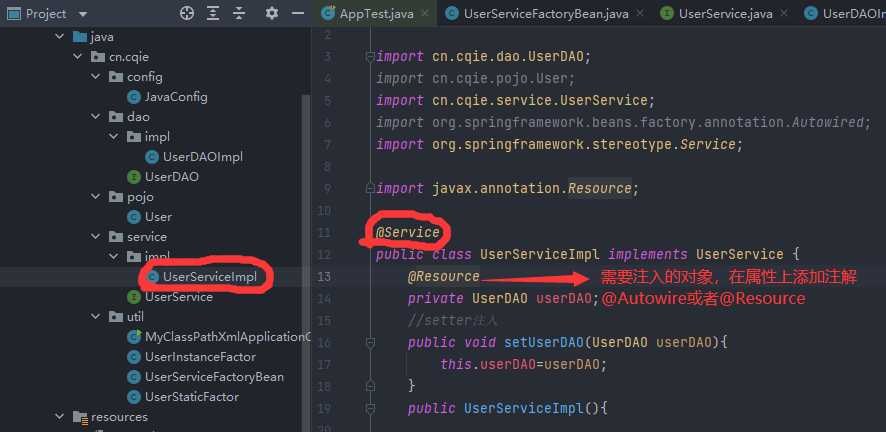
Task: Click the UserDAO interface icon
Action: click(x=134, y=177)
